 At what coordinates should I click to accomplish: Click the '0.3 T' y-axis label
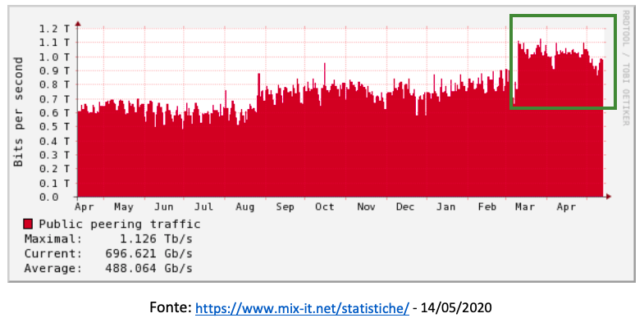click(55, 155)
